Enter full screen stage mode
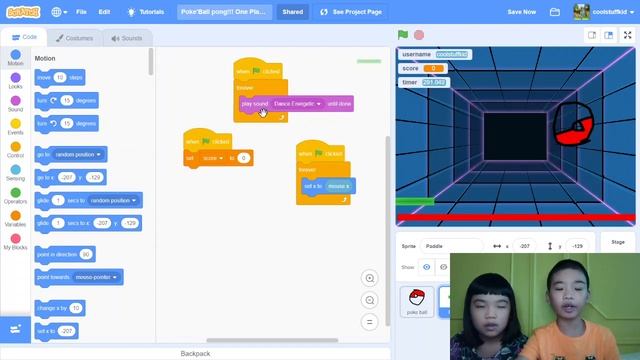The image size is (640, 360). click(x=628, y=35)
